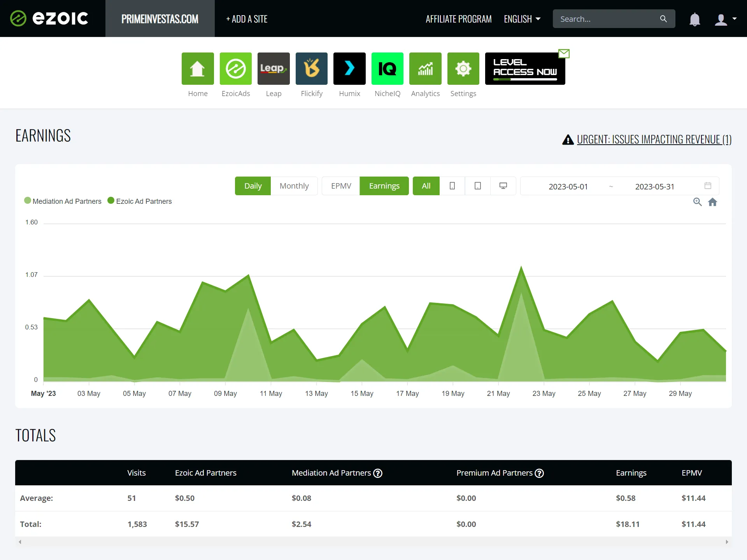Open notifications bell icon

[694, 19]
